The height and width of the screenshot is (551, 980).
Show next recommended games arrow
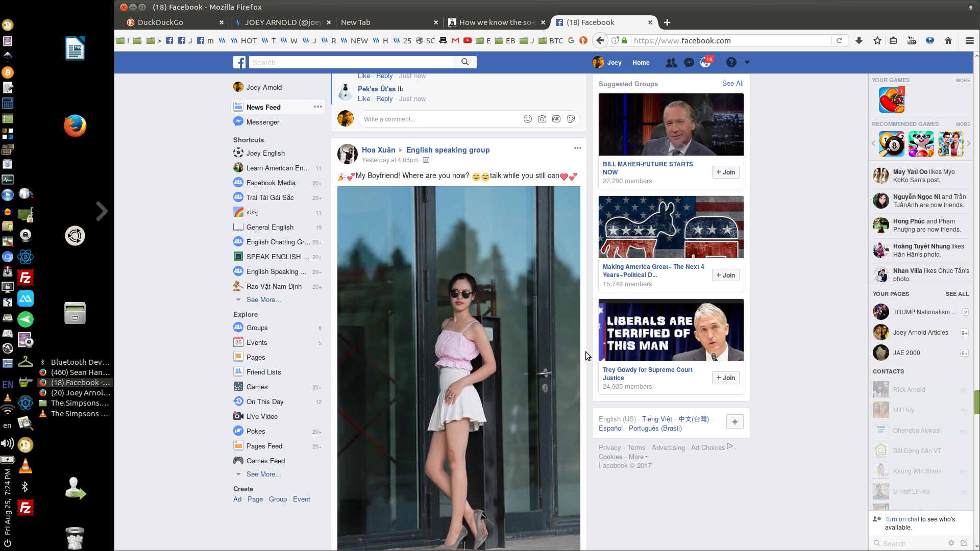[968, 143]
